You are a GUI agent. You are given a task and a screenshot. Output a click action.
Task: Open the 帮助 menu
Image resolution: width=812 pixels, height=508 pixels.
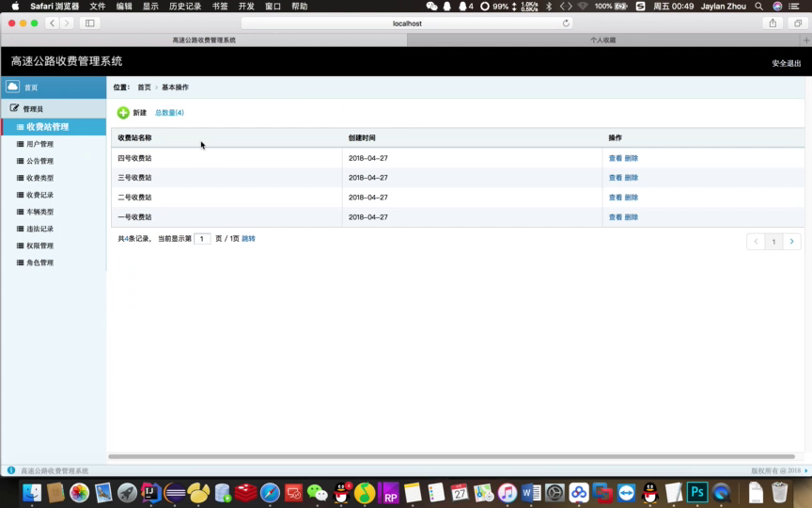click(x=299, y=7)
